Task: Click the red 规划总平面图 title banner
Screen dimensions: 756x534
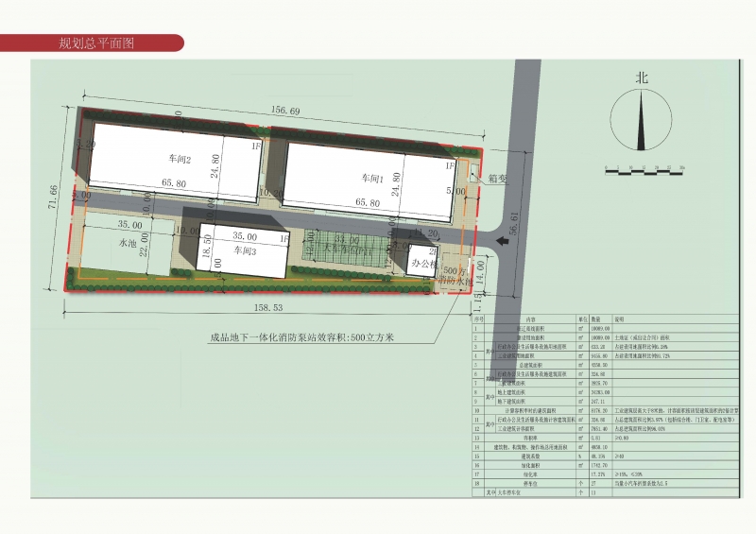Action: click(94, 43)
